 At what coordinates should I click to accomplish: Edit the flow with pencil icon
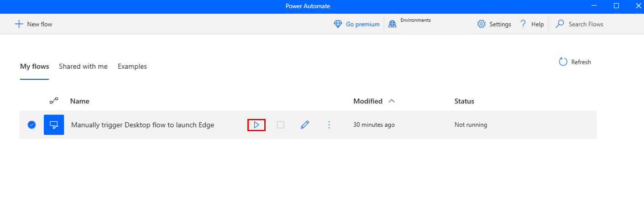[x=305, y=124]
